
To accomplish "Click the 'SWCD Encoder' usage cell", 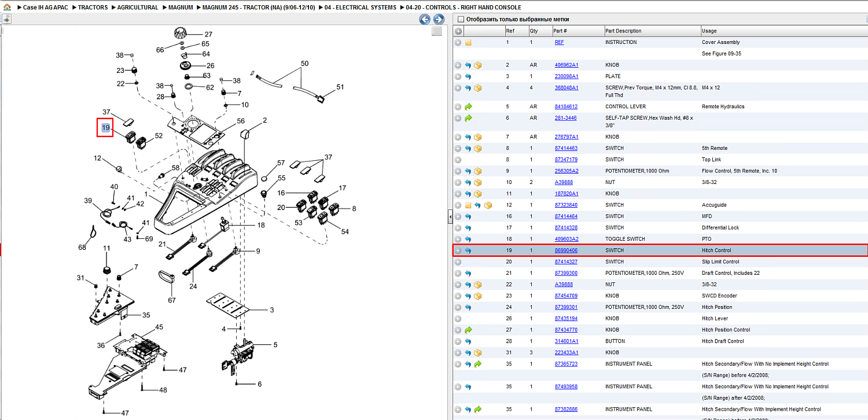I will coord(719,296).
